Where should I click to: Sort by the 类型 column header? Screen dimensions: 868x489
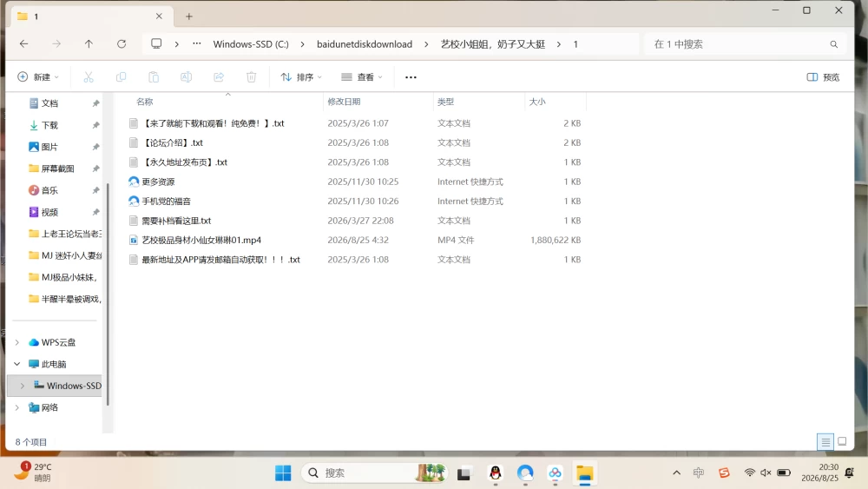coord(445,102)
